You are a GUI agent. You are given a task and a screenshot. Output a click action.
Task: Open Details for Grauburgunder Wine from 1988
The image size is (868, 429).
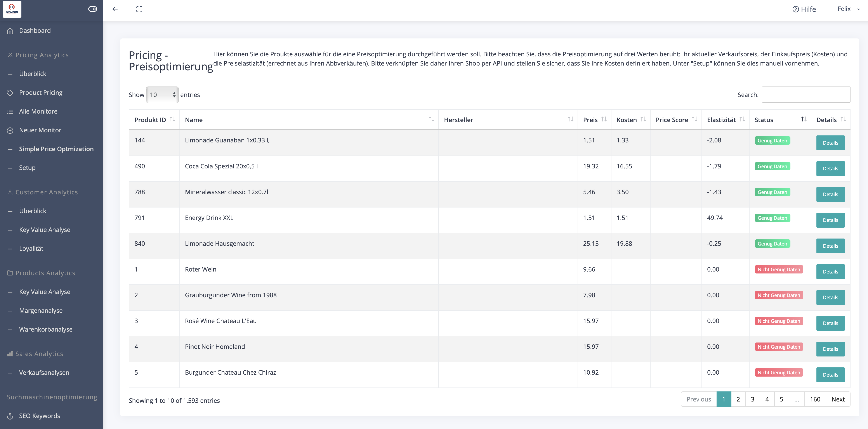(830, 297)
